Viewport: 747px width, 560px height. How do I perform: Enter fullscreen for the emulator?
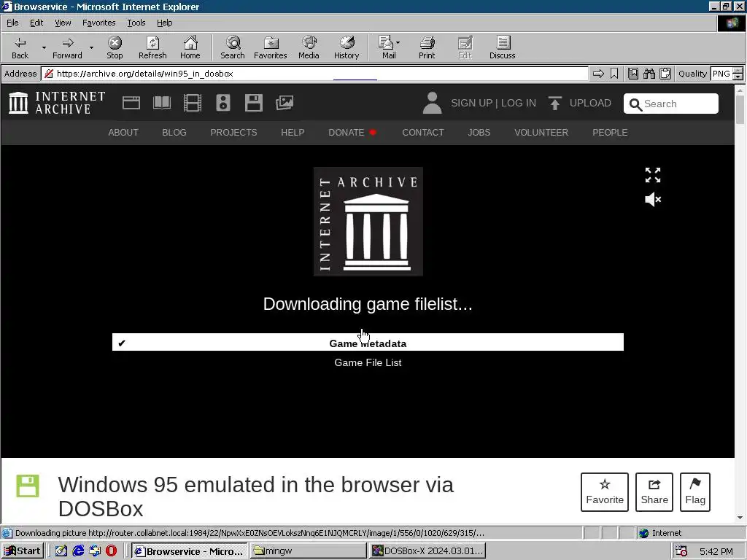coord(653,175)
